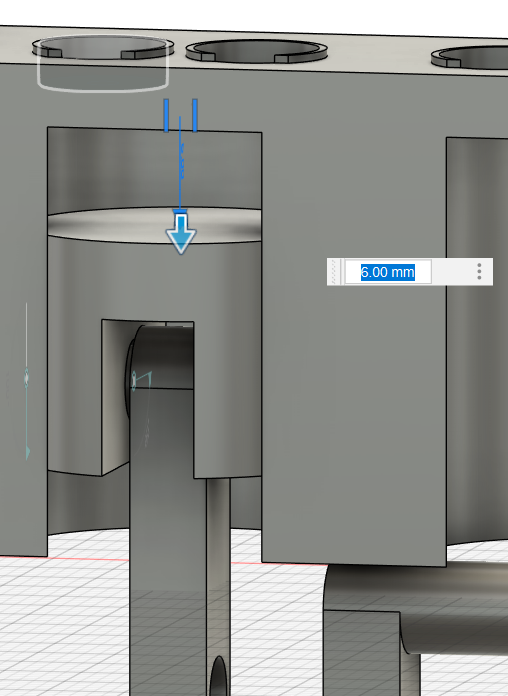Click the hole at the connecting rod's bottom
This screenshot has height=696, width=508.
point(218,677)
